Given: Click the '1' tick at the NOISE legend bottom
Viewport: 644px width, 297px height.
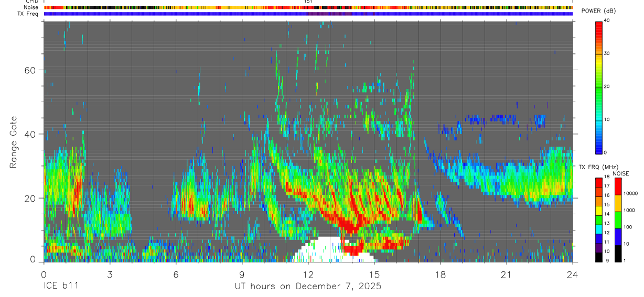Looking at the screenshot, I should [625, 261].
